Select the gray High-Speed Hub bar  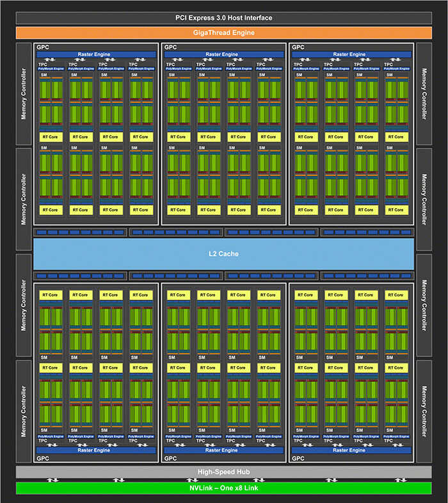pyautogui.click(x=223, y=472)
